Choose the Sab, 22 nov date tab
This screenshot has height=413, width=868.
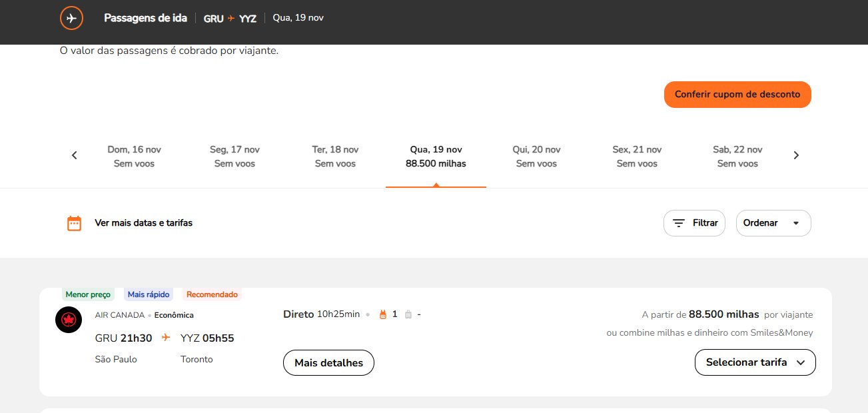pyautogui.click(x=737, y=156)
